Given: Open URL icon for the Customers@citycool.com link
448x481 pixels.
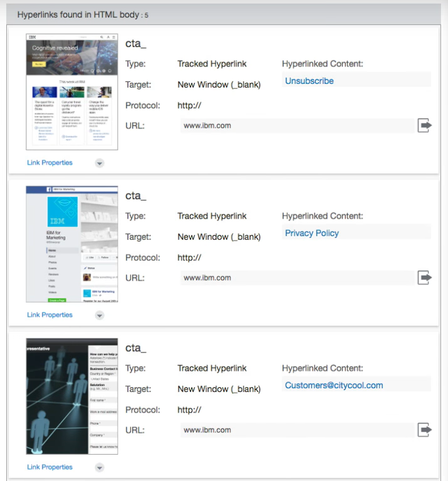Looking at the screenshot, I should point(425,430).
